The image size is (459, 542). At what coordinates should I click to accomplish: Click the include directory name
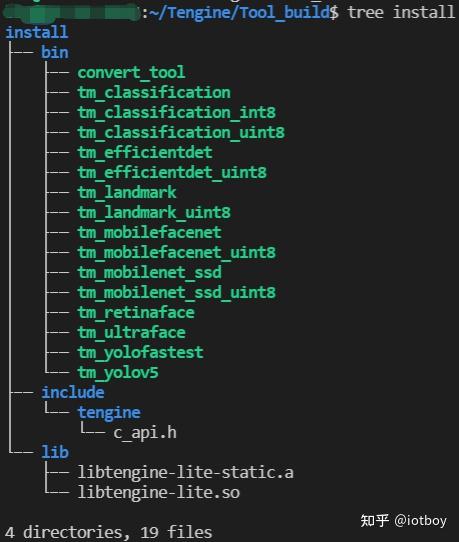click(x=73, y=393)
